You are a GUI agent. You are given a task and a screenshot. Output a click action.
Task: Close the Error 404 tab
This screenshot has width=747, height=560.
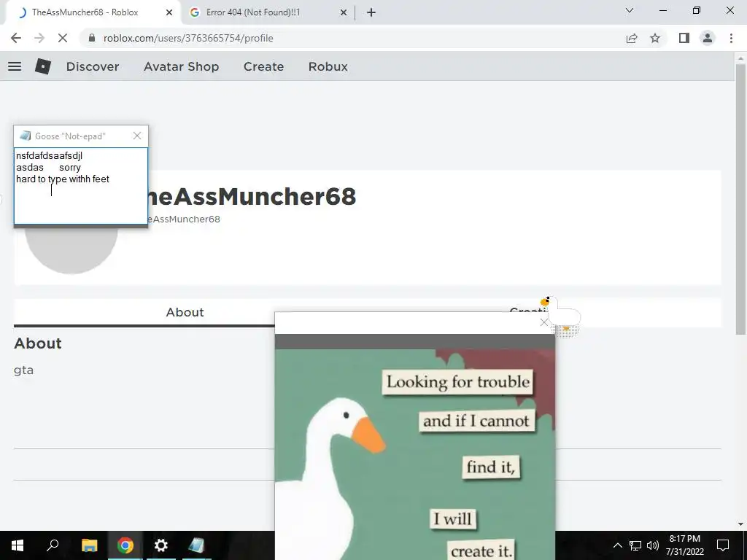[344, 13]
